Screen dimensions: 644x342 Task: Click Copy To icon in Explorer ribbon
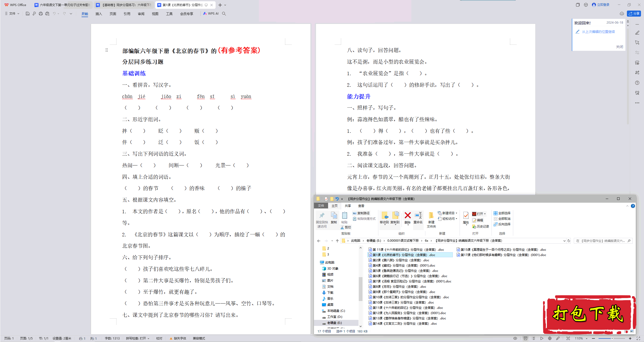pyautogui.click(x=395, y=218)
